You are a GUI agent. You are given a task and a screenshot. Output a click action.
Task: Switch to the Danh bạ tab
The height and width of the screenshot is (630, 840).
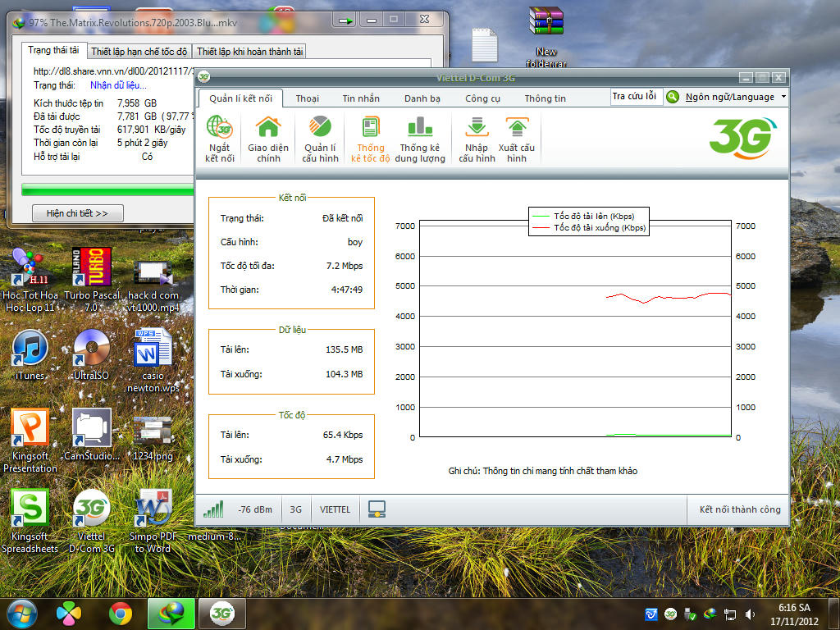422,98
